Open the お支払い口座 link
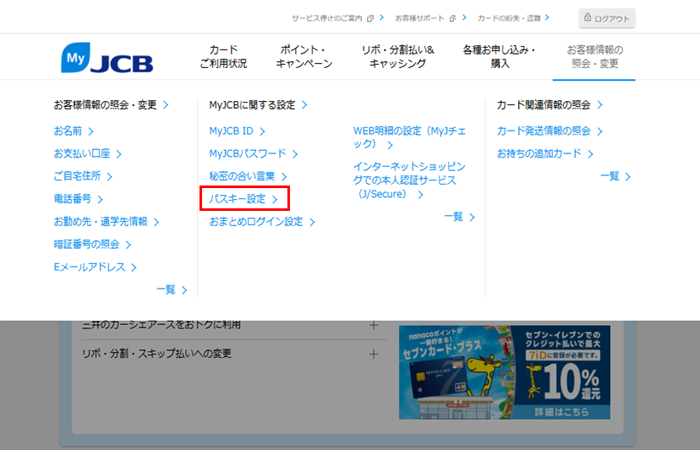Screen dimensions: 700x450 88,154
